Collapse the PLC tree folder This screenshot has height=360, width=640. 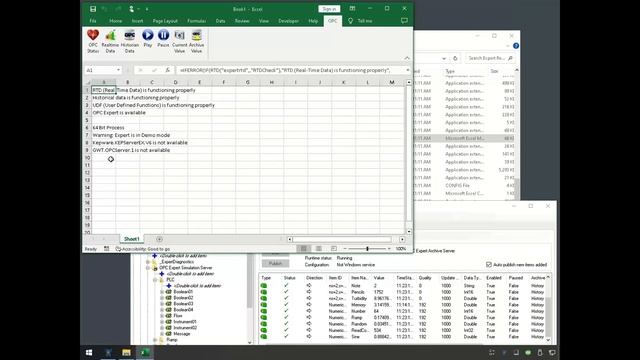click(155, 280)
